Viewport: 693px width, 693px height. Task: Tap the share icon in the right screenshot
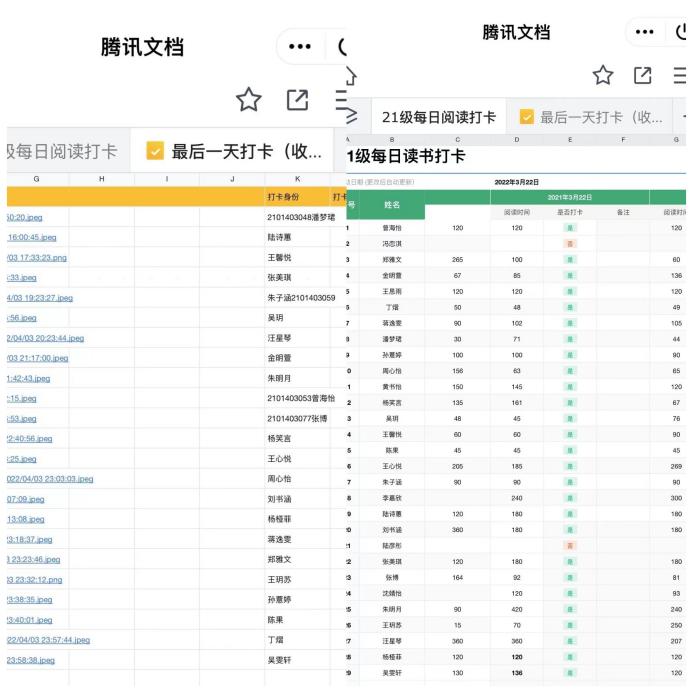pyautogui.click(x=643, y=75)
